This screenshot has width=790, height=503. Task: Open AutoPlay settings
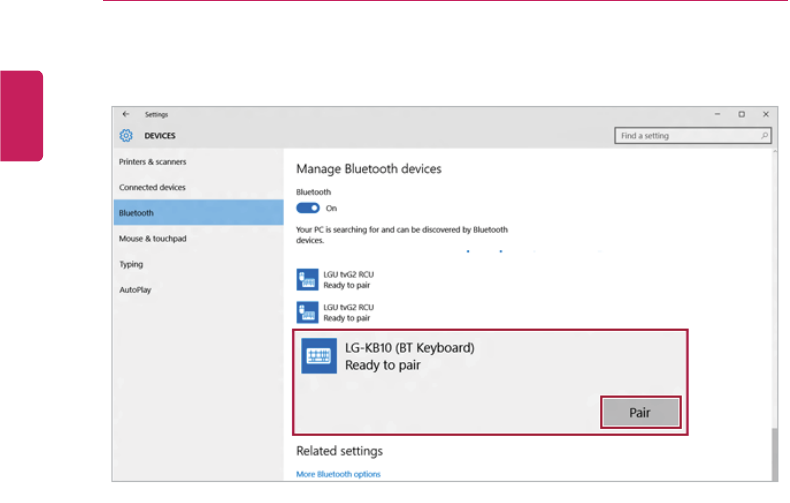[134, 290]
